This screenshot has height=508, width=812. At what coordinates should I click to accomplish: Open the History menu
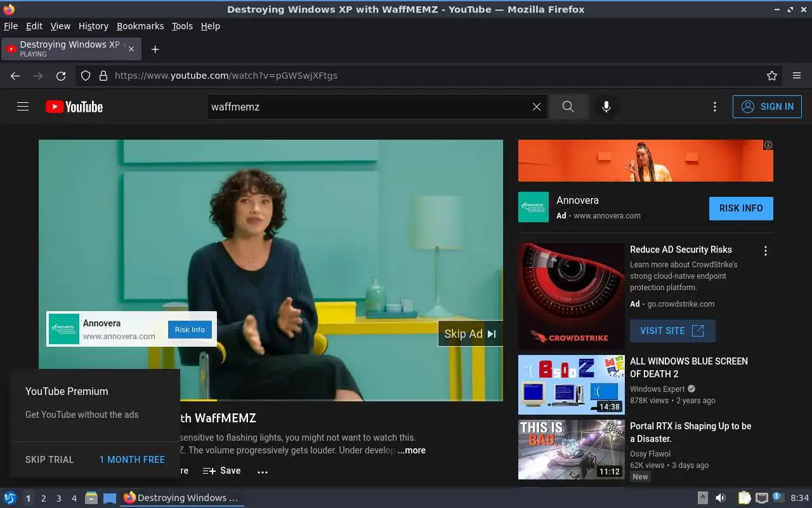(x=93, y=26)
